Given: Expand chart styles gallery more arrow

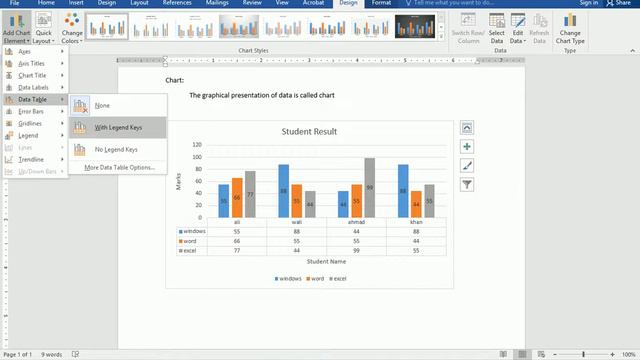Looking at the screenshot, I should click(441, 37).
